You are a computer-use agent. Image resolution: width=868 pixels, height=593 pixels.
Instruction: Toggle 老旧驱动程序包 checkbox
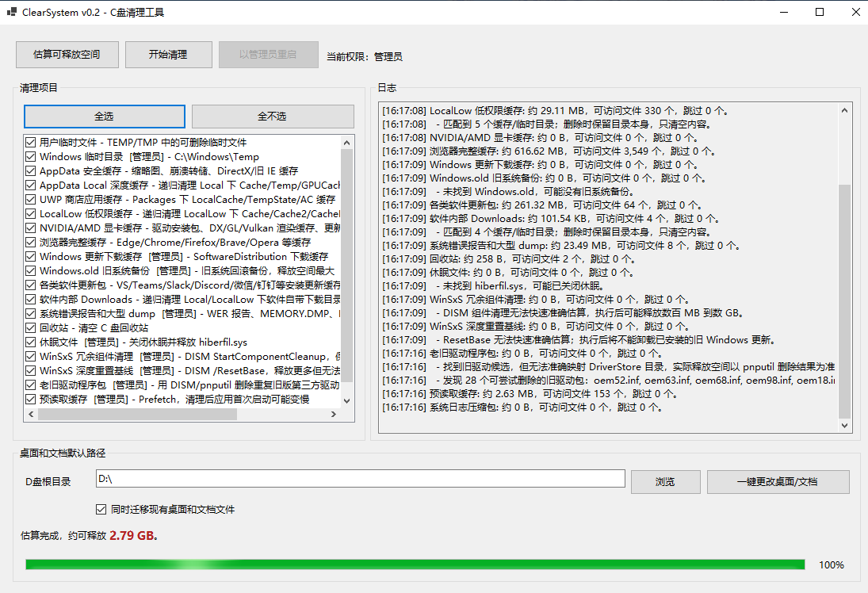pyautogui.click(x=30, y=384)
